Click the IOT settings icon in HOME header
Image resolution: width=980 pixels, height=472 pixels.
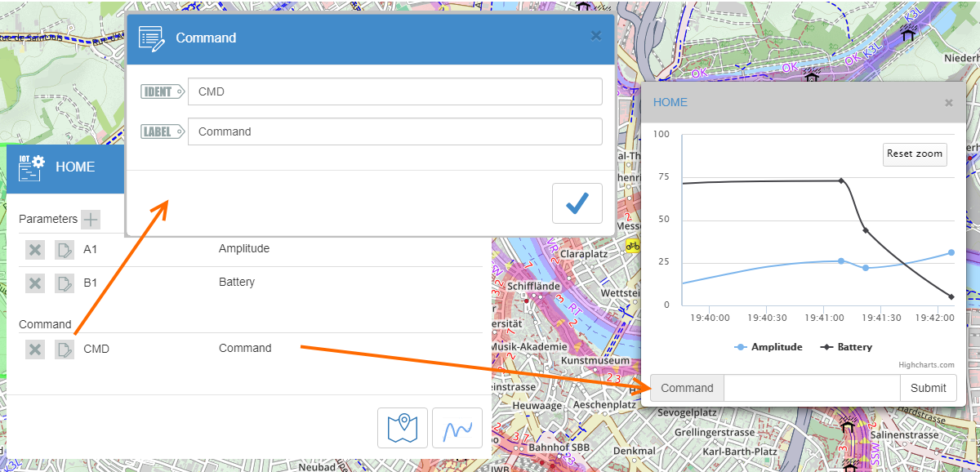click(x=32, y=167)
